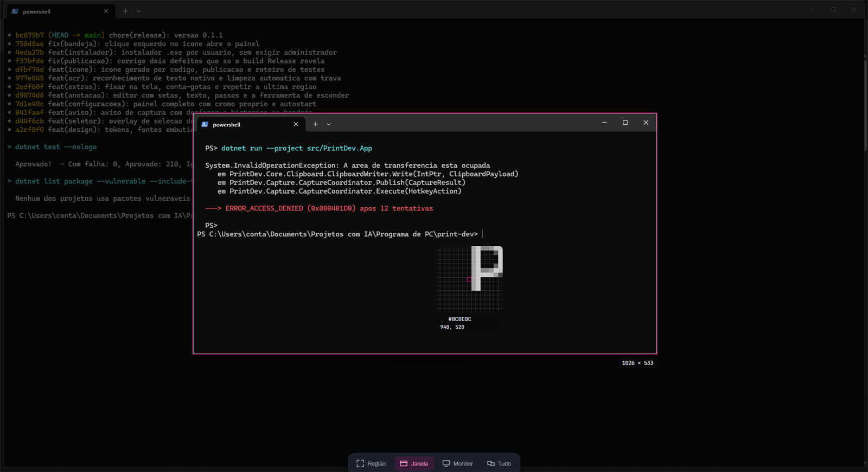Click "Nenhum dos projetos usa pacotes vulneraveis"

pos(103,199)
